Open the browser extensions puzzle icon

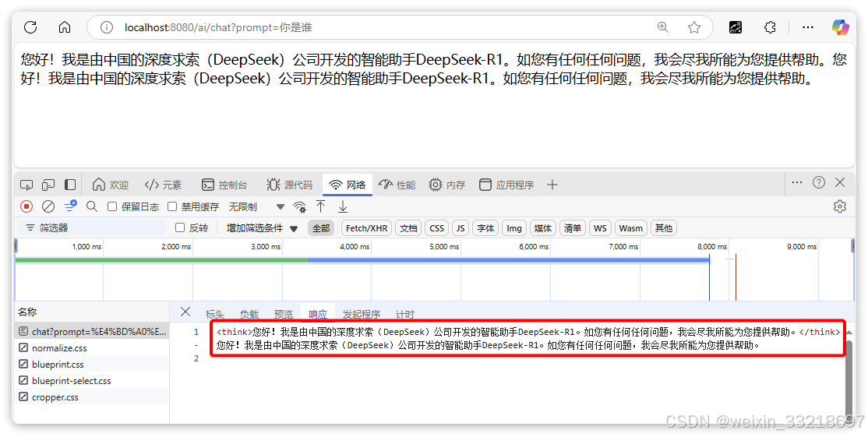click(x=770, y=27)
